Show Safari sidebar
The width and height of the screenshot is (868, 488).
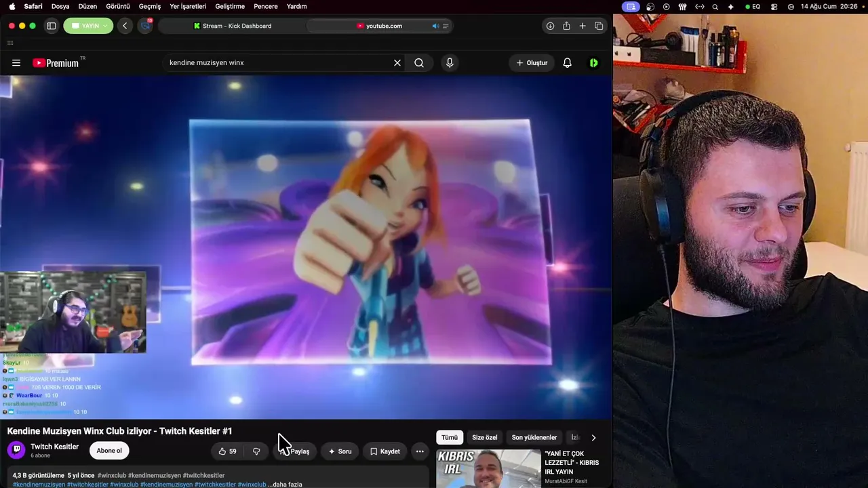[x=51, y=26]
